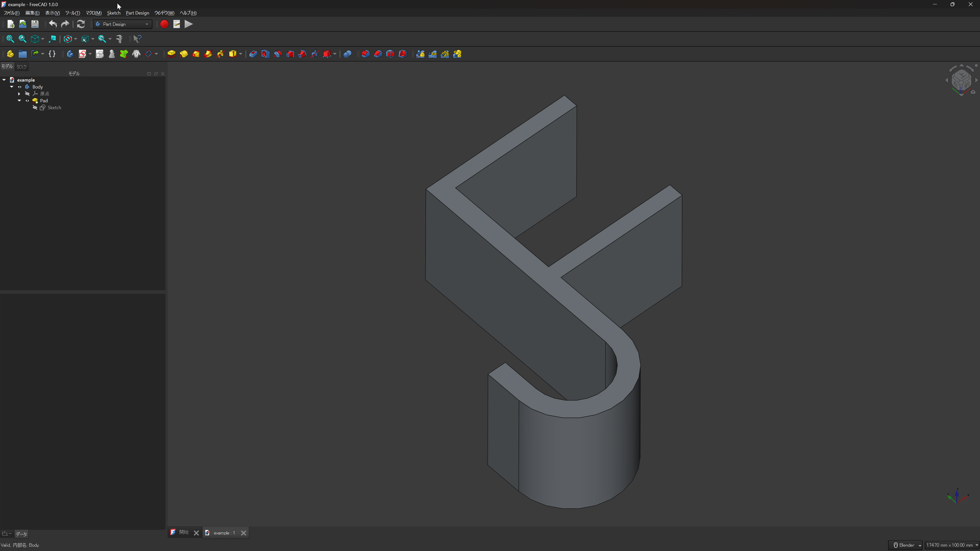Select the Pocket tool icon

point(253,54)
